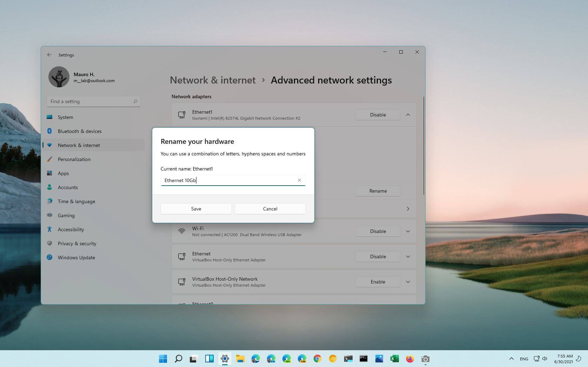
Task: Expand the VirtualBox Ethernet adapter details
Action: pos(408,256)
